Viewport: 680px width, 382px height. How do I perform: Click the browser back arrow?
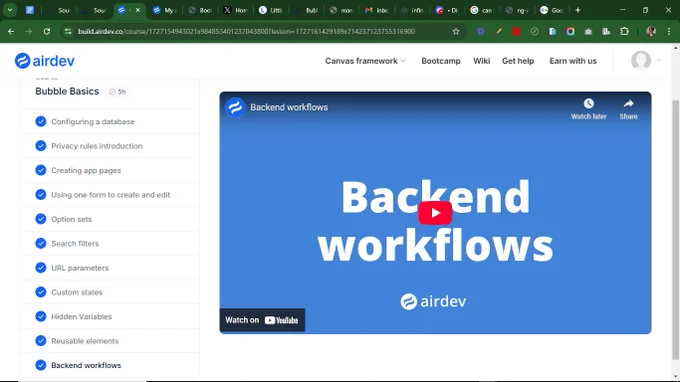pyautogui.click(x=11, y=31)
